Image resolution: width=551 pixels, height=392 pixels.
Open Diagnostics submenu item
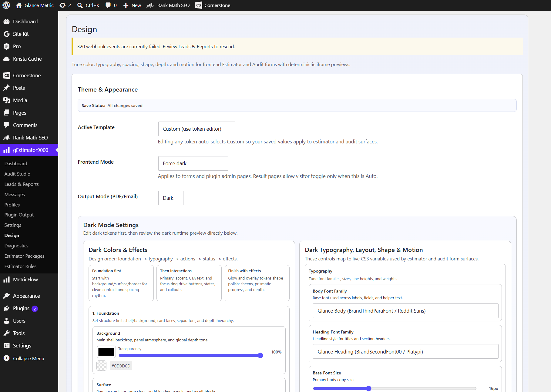click(x=16, y=246)
